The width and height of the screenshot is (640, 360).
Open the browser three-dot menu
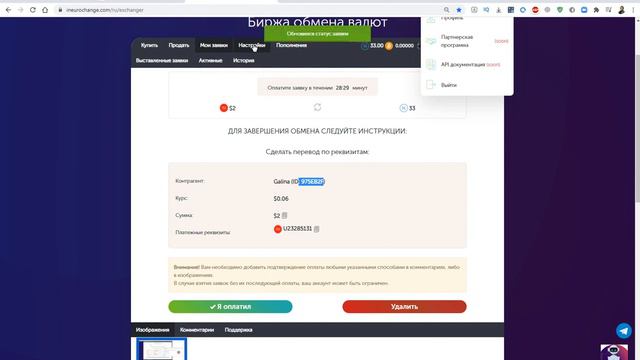[x=633, y=10]
